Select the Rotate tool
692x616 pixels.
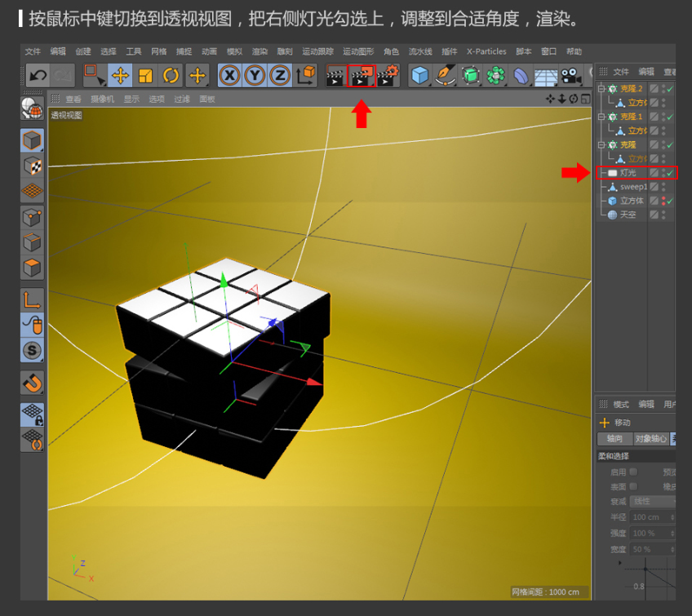[171, 76]
